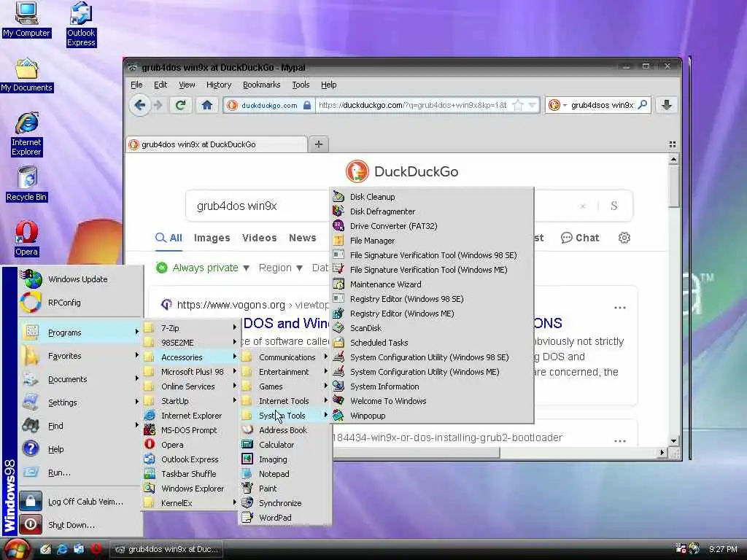Click Opera quick launch icon on taskbar

pos(96,548)
